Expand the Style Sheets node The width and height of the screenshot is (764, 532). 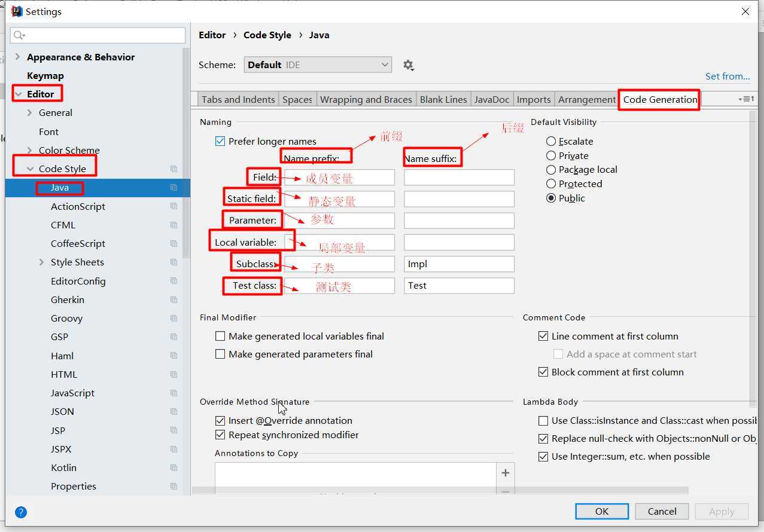[x=41, y=262]
